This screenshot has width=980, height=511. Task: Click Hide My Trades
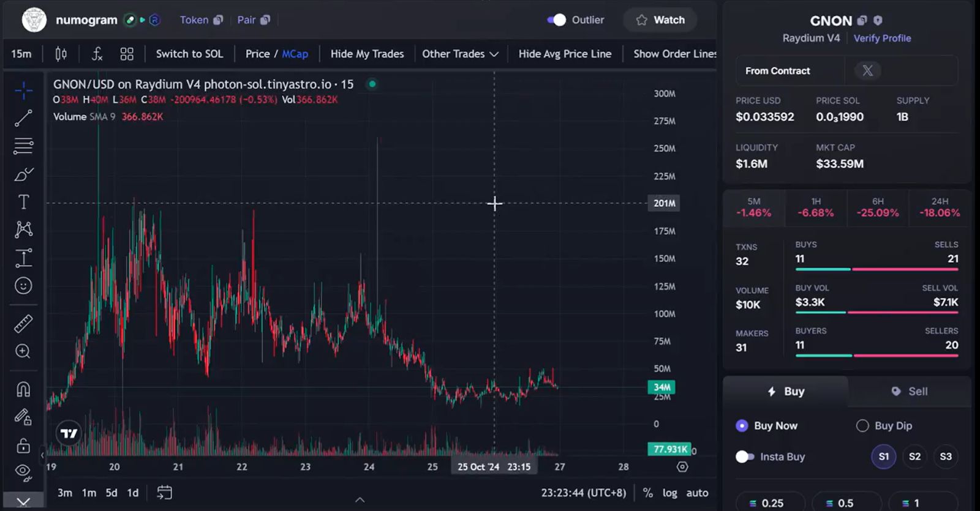pyautogui.click(x=367, y=54)
